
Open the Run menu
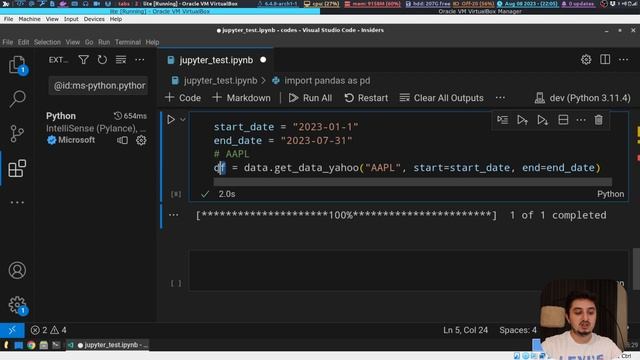point(104,42)
